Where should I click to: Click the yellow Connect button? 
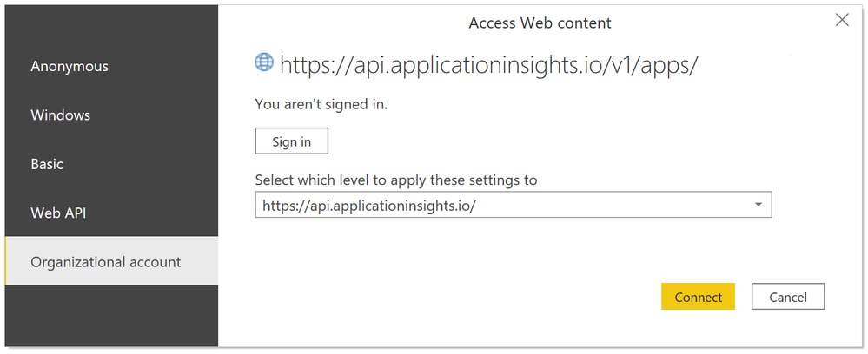coord(698,297)
